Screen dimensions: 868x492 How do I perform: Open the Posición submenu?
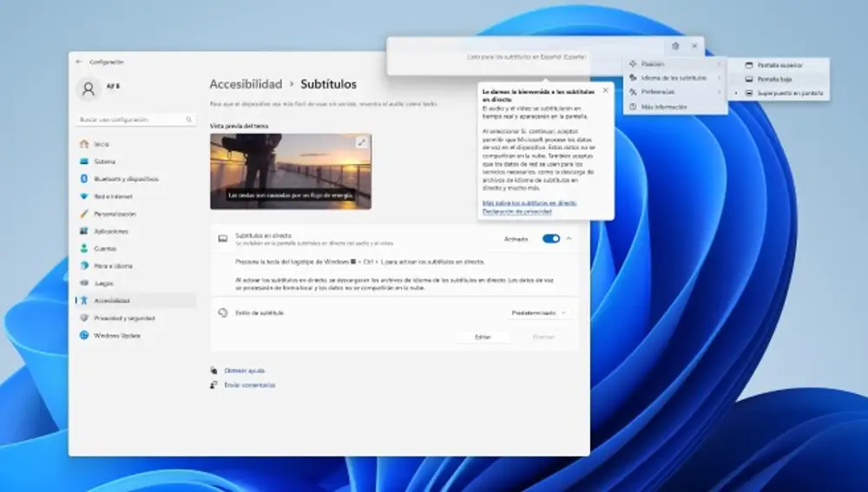point(675,64)
